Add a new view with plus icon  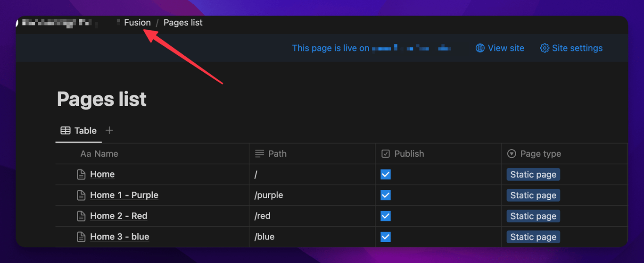pos(109,131)
